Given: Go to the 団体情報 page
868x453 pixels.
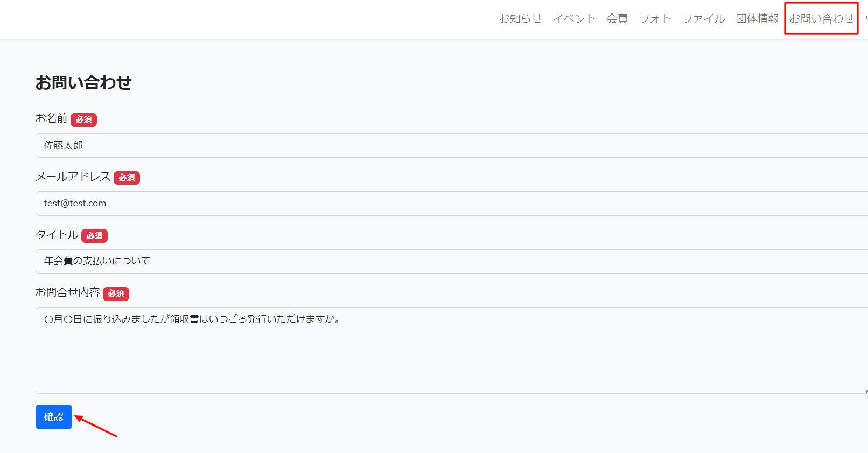Looking at the screenshot, I should [757, 19].
